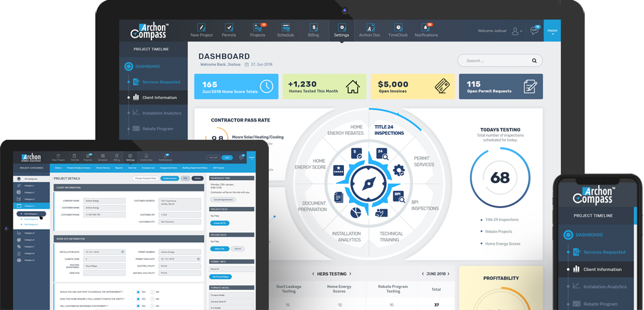The image size is (644, 310).
Task: Select the Home Energy Score star icon in the wheel
Action: (339, 171)
